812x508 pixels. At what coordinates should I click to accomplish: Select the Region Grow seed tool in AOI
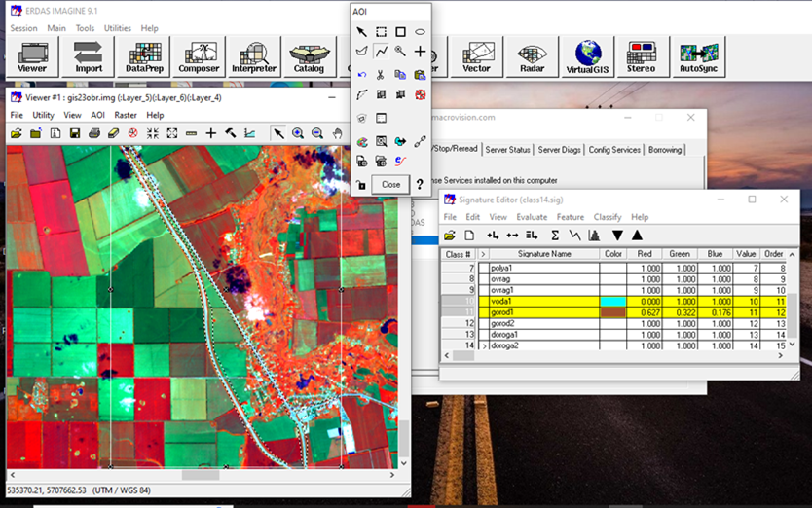[x=400, y=52]
